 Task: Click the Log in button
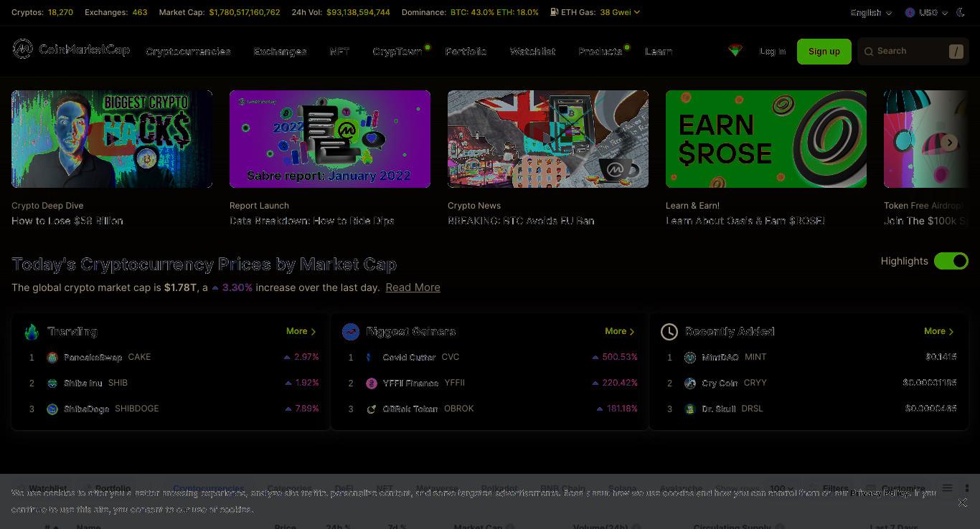click(x=773, y=52)
